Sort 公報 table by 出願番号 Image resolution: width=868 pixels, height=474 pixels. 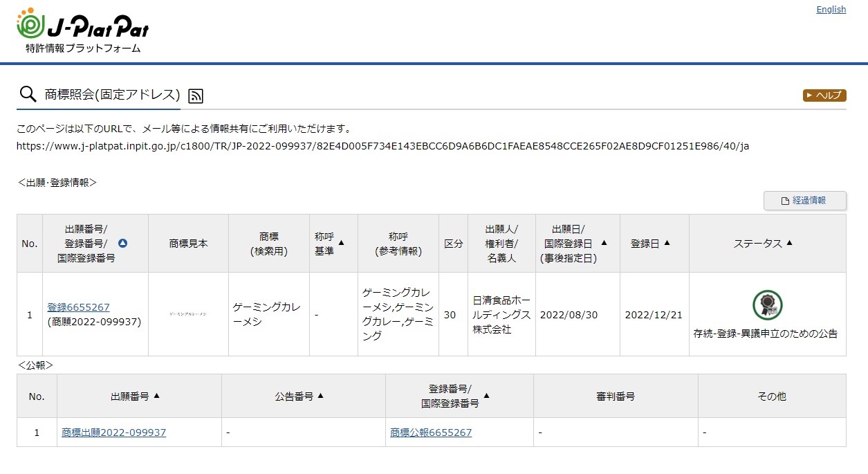click(156, 396)
